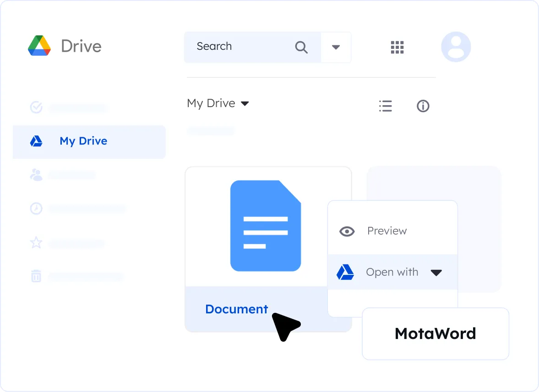Image resolution: width=539 pixels, height=392 pixels.
Task: Expand the search options dropdown arrow
Action: 336,47
